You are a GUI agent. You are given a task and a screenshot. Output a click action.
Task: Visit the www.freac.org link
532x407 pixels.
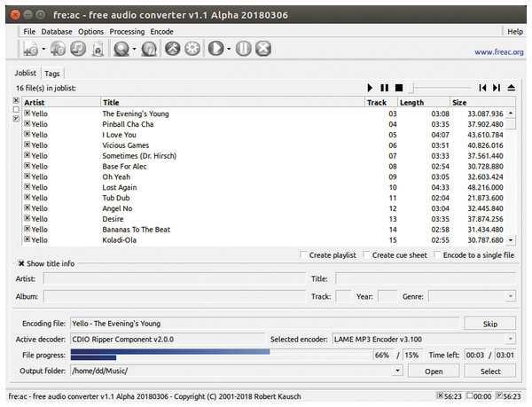[x=498, y=52]
